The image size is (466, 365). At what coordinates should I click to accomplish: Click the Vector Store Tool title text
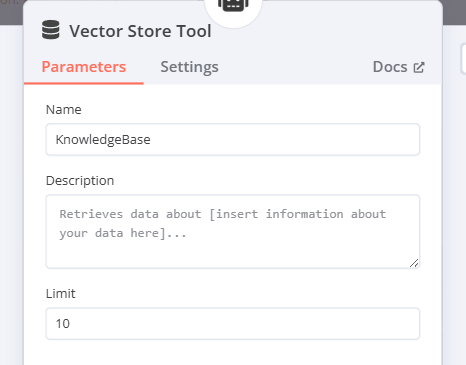(140, 31)
